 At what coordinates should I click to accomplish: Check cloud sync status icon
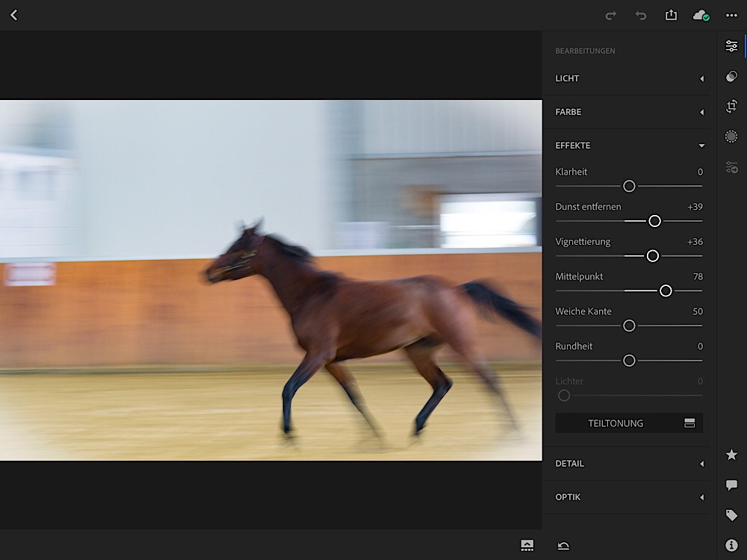[x=701, y=16]
